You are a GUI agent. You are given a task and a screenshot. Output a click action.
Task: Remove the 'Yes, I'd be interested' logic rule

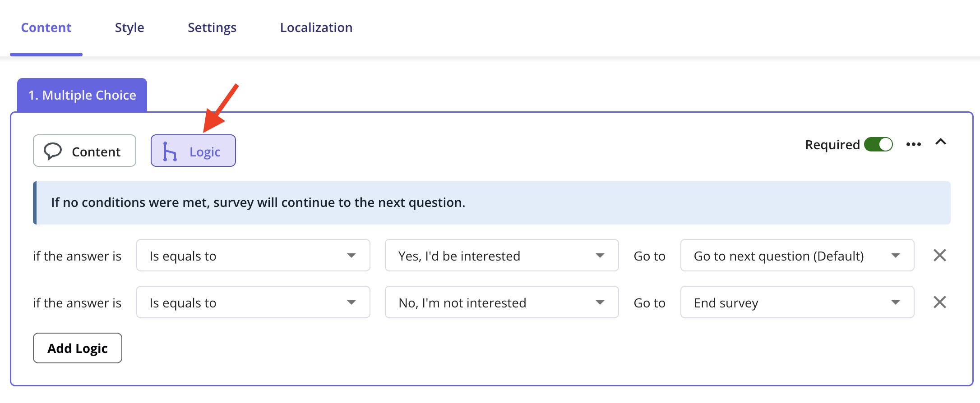coord(940,256)
